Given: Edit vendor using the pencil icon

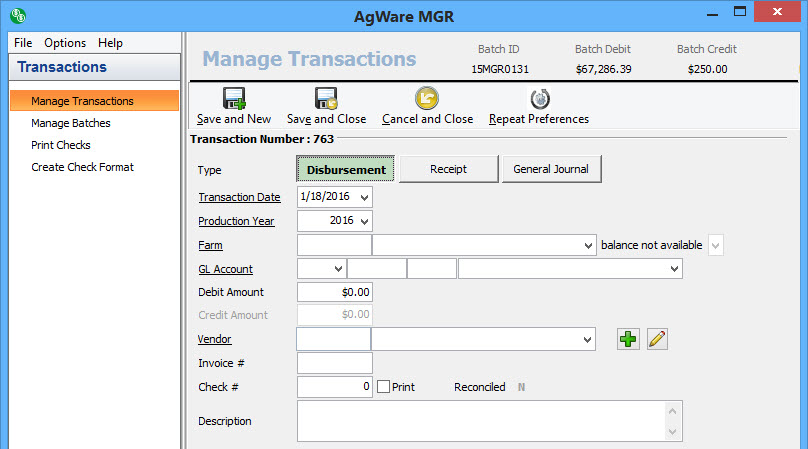Looking at the screenshot, I should (657, 339).
